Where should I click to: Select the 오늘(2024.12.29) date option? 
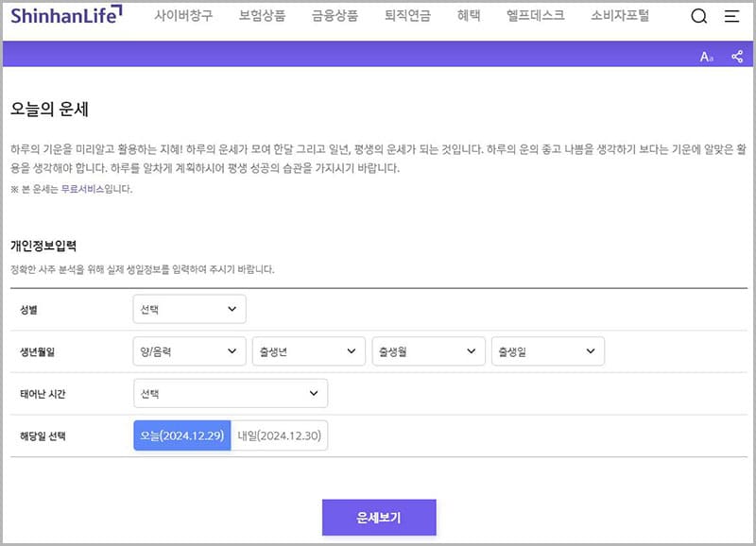pos(181,435)
